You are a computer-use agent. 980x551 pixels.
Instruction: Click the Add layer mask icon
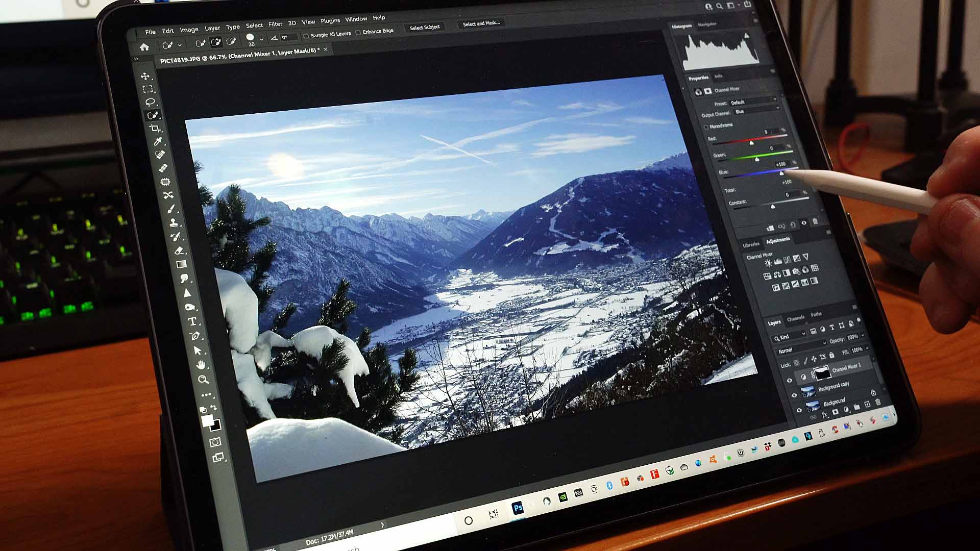coord(835,411)
